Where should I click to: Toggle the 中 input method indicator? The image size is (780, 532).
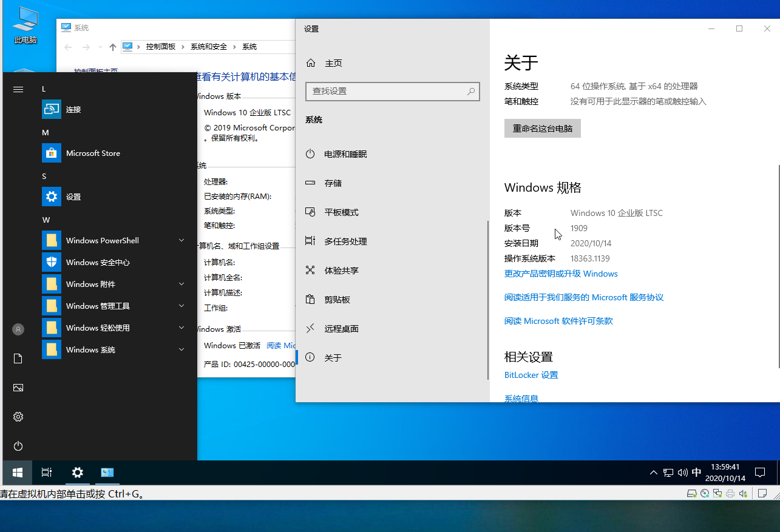(697, 473)
